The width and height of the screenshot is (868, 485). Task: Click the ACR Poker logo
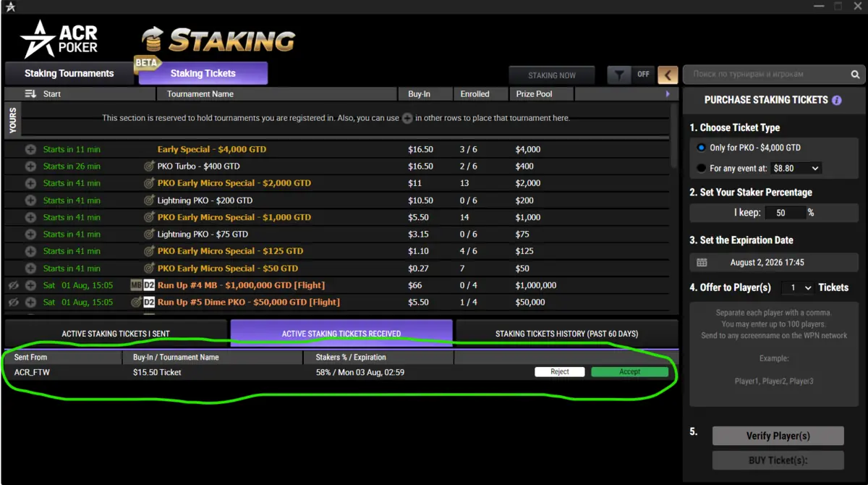click(x=59, y=39)
